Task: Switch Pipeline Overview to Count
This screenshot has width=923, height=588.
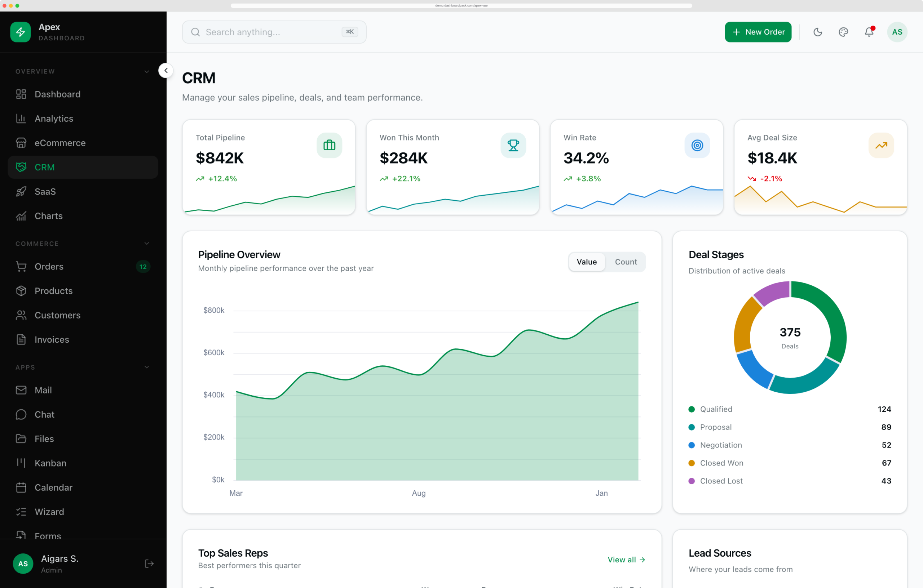Action: coord(626,262)
